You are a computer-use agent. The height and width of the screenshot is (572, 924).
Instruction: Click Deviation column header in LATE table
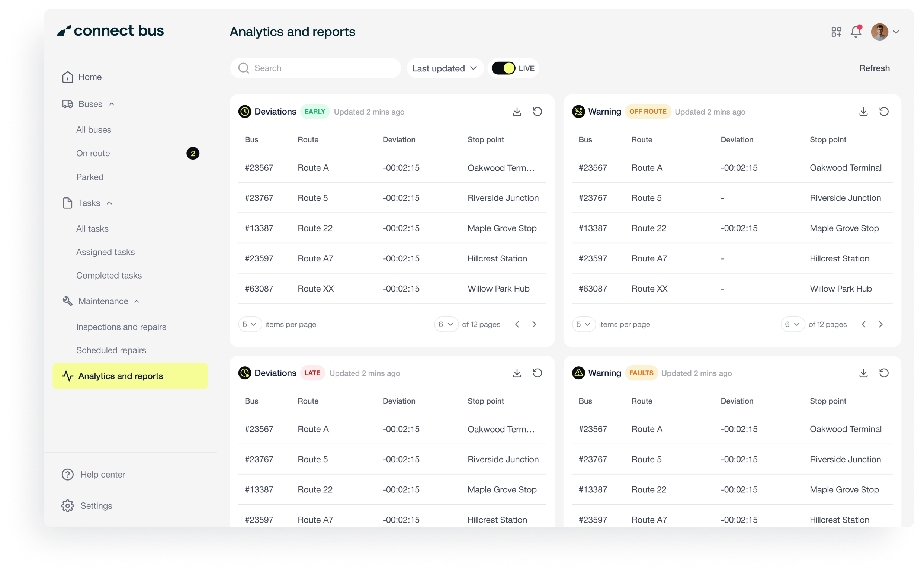[x=399, y=401]
